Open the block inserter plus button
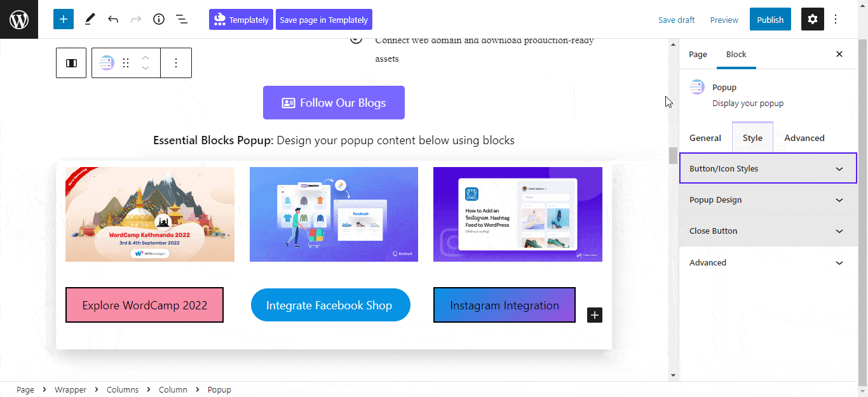The height and width of the screenshot is (397, 868). point(64,19)
